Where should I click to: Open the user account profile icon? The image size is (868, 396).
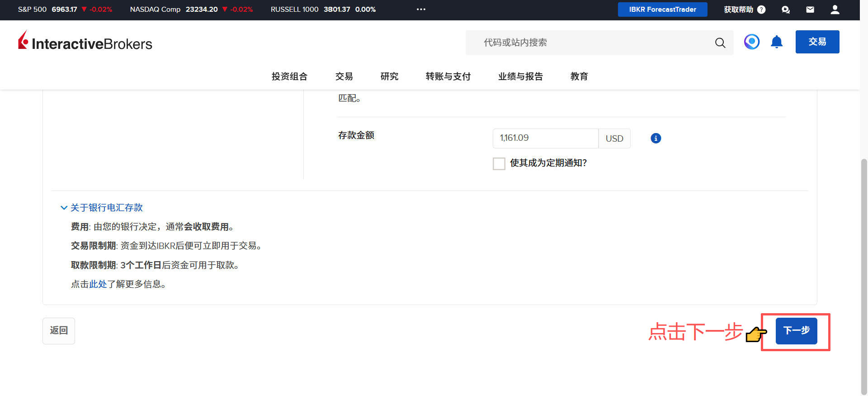coord(835,10)
